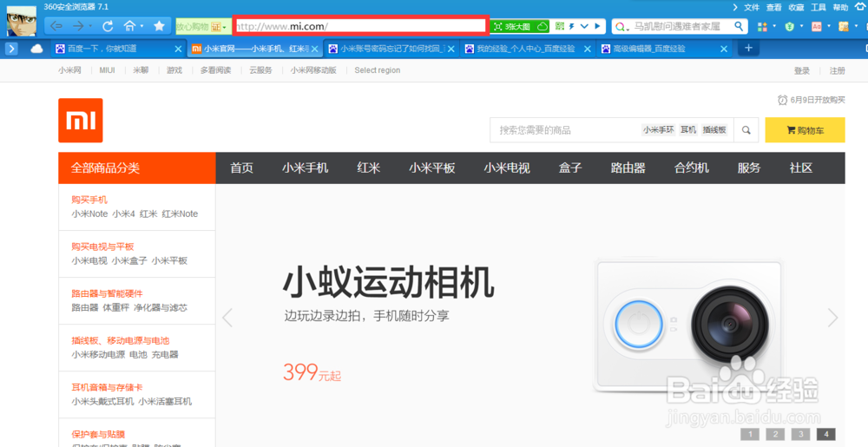Expand the home button dropdown arrow
The width and height of the screenshot is (868, 447).
tap(141, 26)
